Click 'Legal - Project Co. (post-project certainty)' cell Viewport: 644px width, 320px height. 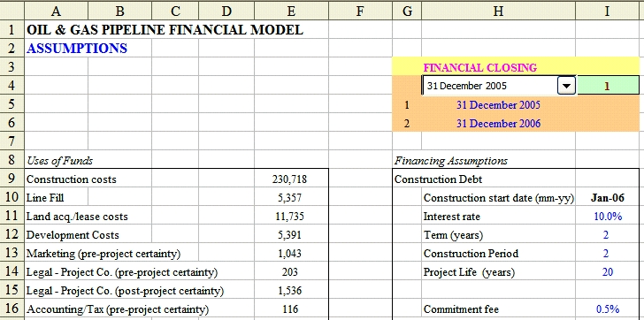pyautogui.click(x=125, y=291)
